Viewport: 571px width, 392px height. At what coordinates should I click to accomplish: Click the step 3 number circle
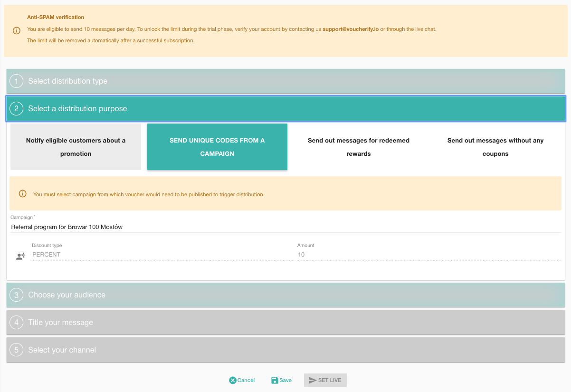[x=17, y=295]
